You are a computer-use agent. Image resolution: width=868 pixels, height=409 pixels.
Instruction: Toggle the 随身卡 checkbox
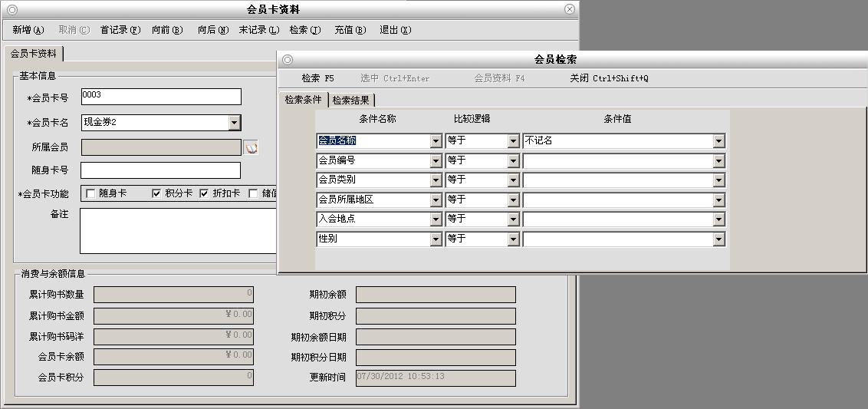tap(90, 193)
